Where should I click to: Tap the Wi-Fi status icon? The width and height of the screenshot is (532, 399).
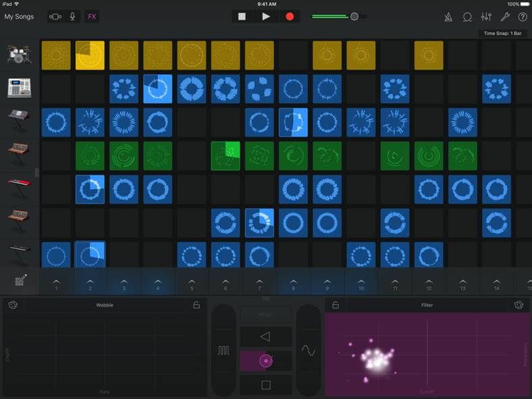pos(16,4)
